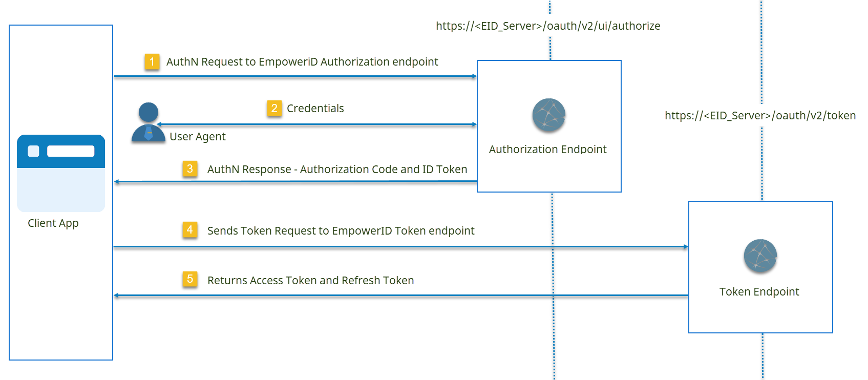
Task: Click the oauth/v2/ui/authorize URL text
Action: point(548,26)
